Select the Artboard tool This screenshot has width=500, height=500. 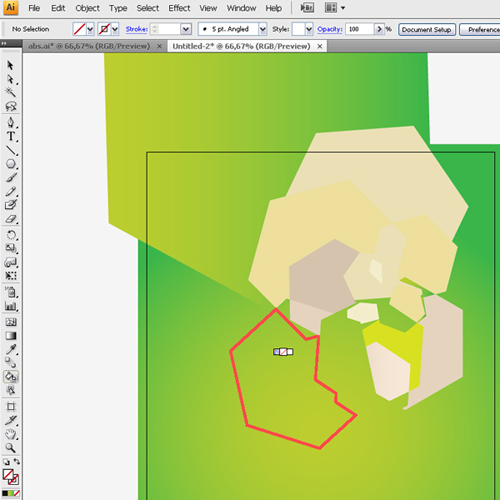[11, 406]
